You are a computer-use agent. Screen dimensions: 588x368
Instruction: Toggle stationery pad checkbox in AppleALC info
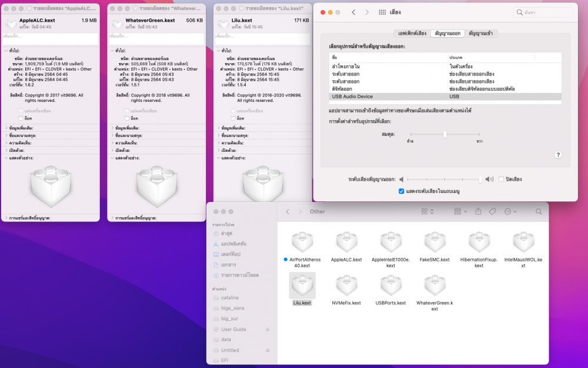coord(21,111)
